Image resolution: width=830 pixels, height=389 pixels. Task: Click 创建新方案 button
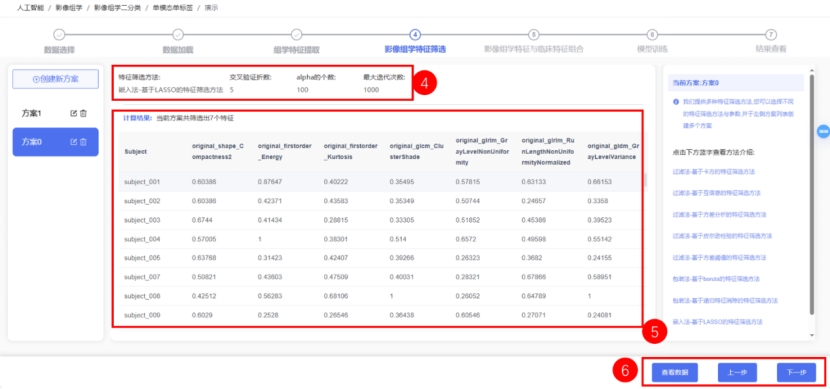click(56, 79)
